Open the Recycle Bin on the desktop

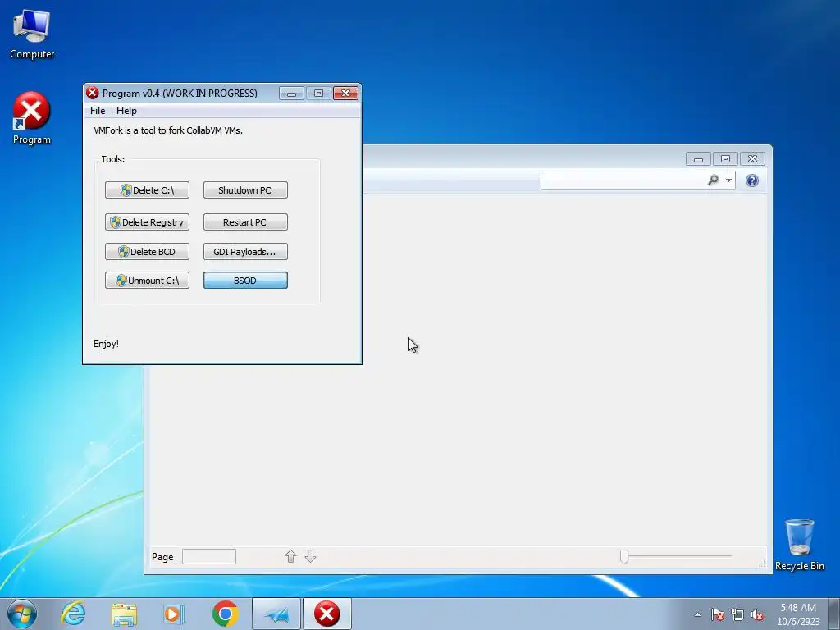pyautogui.click(x=799, y=545)
